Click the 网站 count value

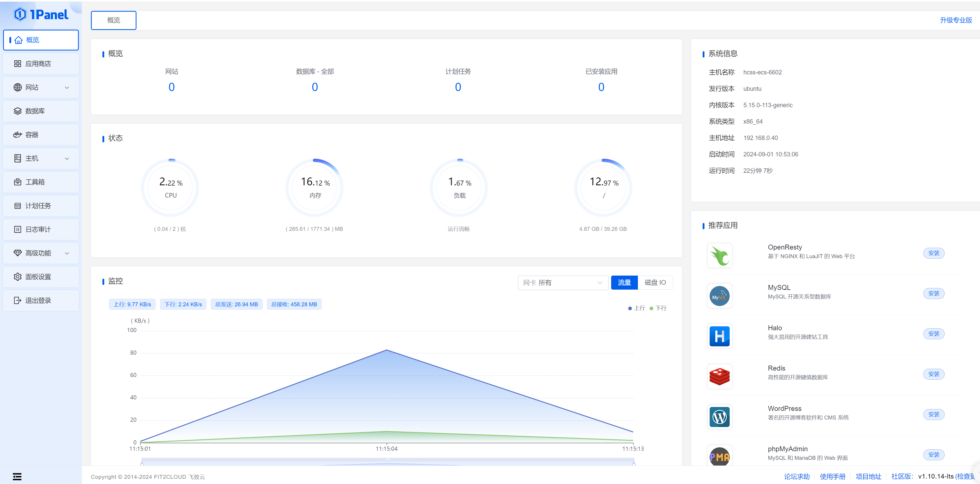(x=172, y=87)
